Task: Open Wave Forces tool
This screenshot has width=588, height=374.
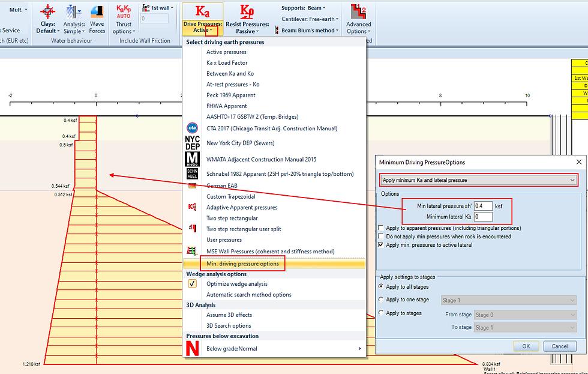Action: tap(97, 12)
